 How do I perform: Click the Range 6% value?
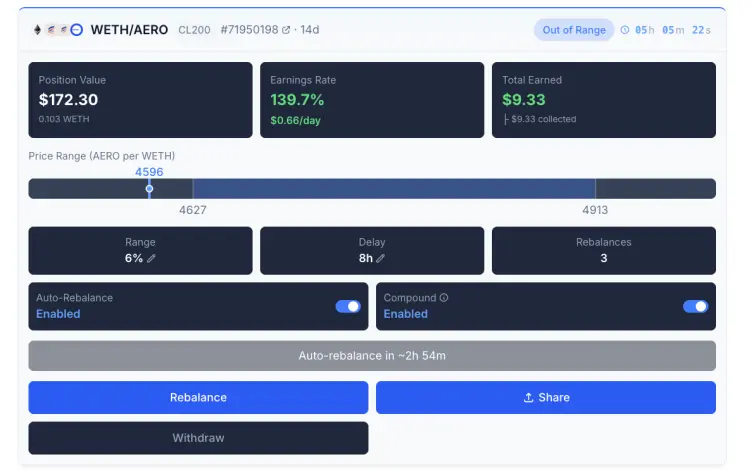[x=134, y=258]
